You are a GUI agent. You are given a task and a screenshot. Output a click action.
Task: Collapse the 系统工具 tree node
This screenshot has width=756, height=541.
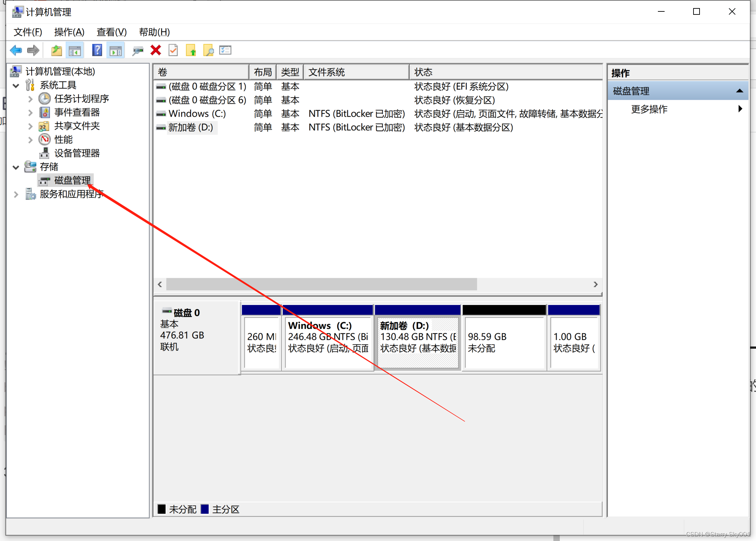click(x=16, y=85)
